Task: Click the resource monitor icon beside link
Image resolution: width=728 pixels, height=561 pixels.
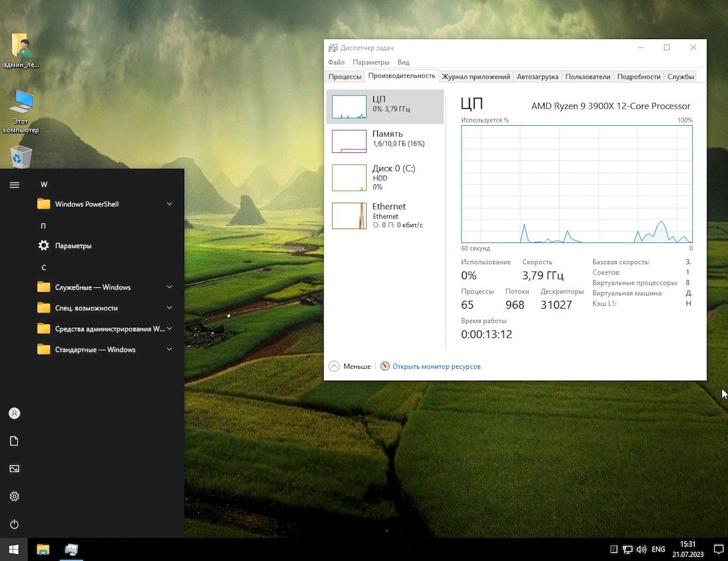Action: coord(385,366)
